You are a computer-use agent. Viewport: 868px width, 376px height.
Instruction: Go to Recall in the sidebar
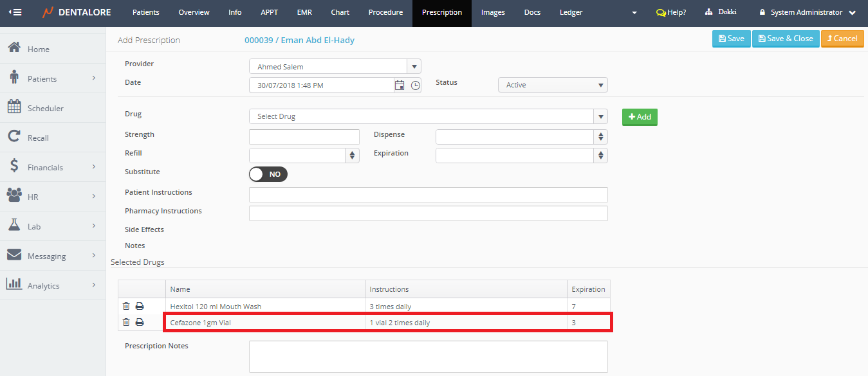click(38, 138)
